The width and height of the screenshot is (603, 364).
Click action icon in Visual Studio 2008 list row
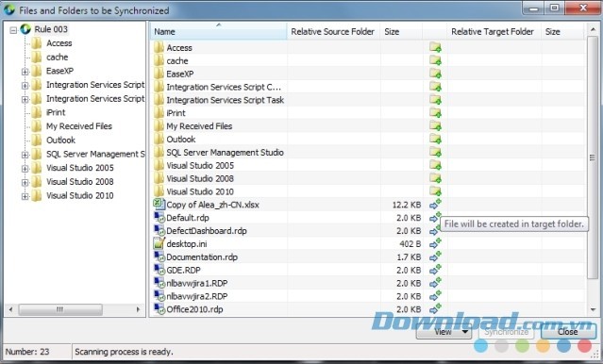435,178
